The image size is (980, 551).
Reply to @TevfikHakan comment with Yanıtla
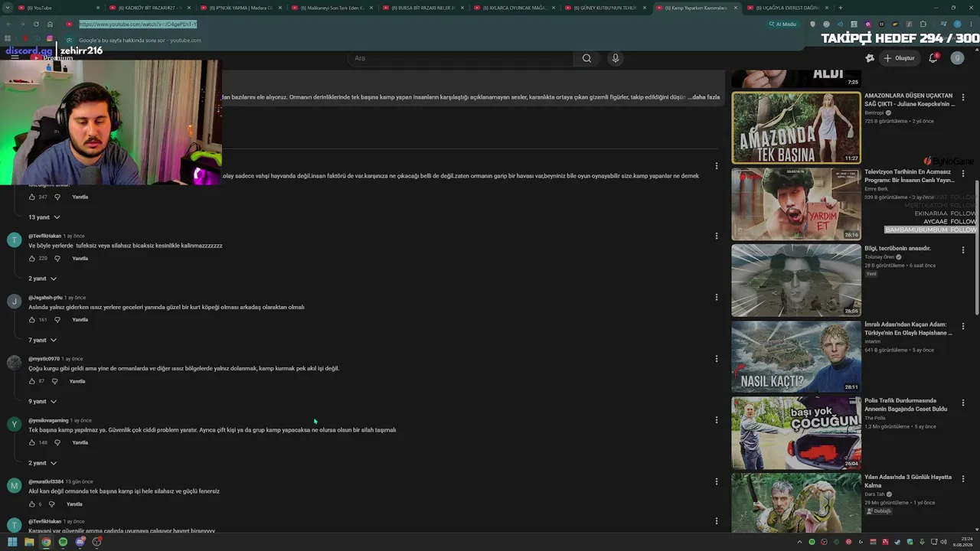(80, 259)
